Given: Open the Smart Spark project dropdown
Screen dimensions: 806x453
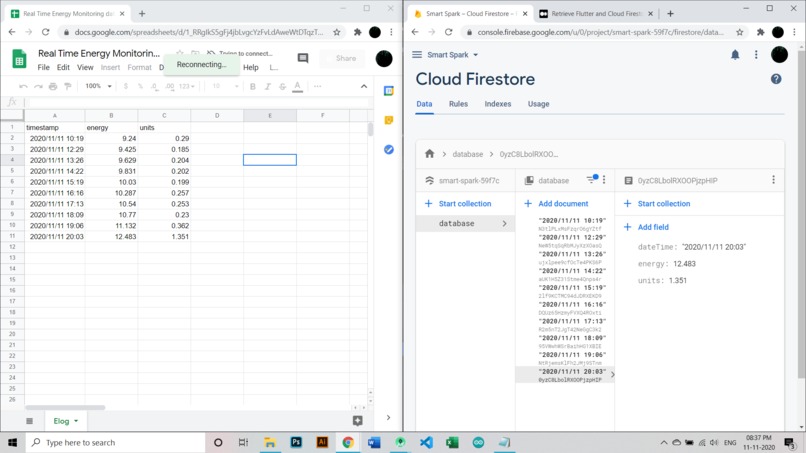Looking at the screenshot, I should tap(453, 55).
